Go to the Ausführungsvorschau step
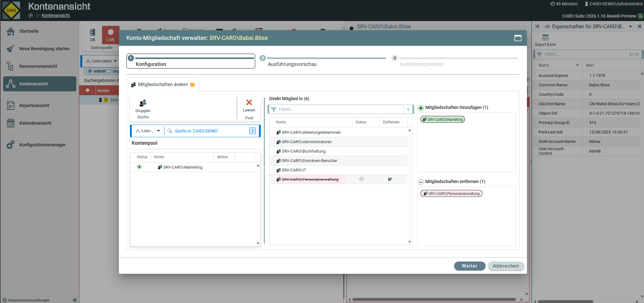The height and width of the screenshot is (303, 644). (x=292, y=64)
